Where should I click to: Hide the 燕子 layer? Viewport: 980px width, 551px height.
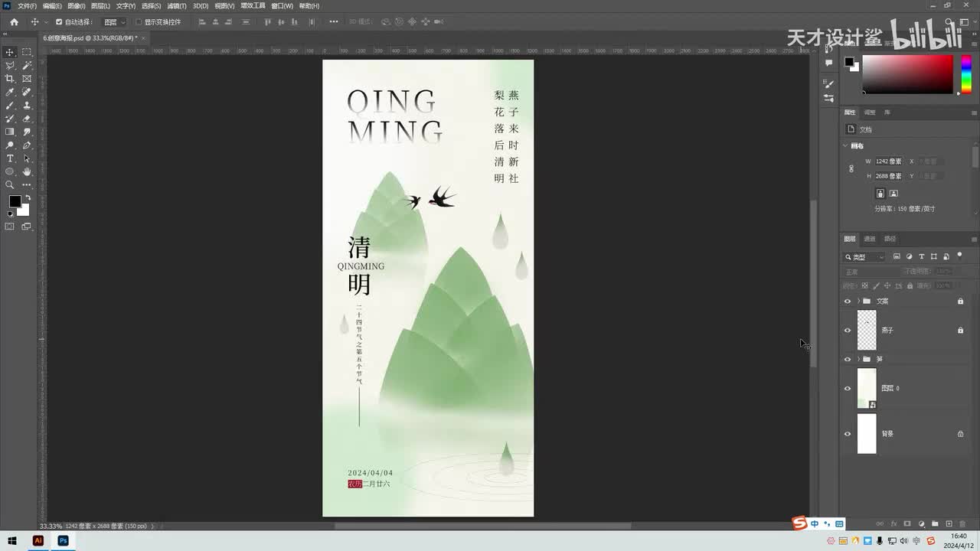pos(848,331)
